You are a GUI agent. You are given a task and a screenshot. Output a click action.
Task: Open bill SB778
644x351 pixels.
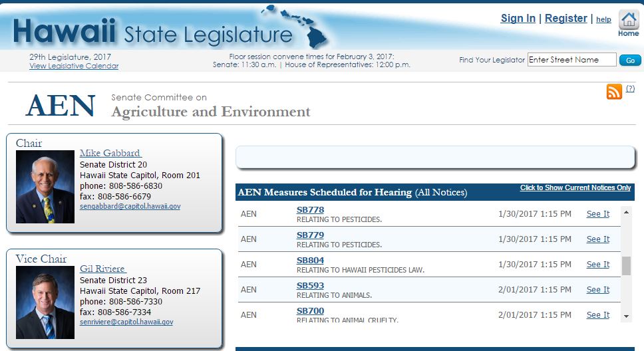tap(310, 210)
